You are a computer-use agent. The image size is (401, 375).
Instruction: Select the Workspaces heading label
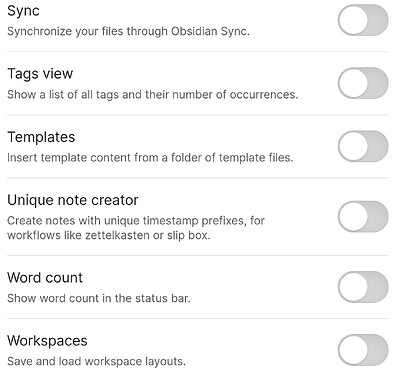click(47, 341)
